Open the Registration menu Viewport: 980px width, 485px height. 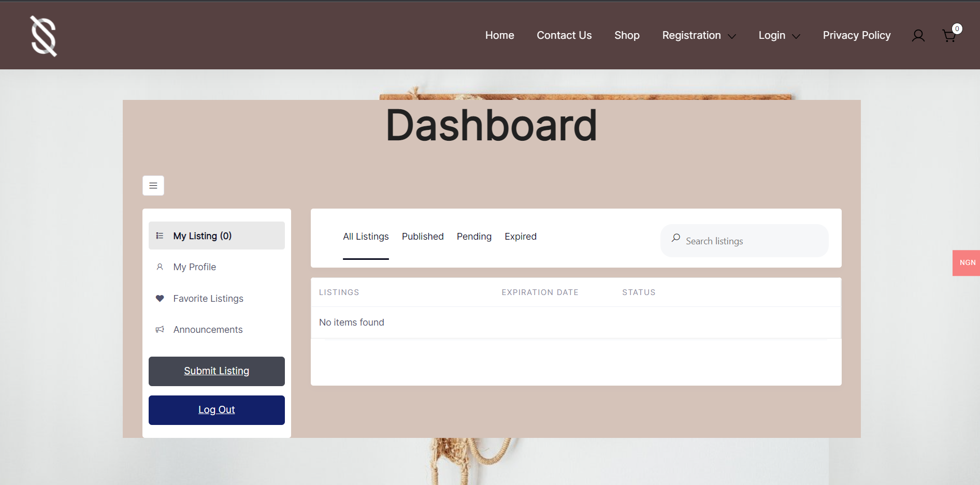[x=691, y=35]
